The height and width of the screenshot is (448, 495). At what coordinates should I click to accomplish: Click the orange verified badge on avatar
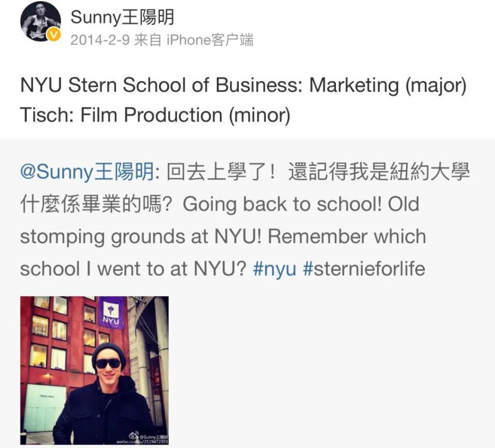point(55,34)
